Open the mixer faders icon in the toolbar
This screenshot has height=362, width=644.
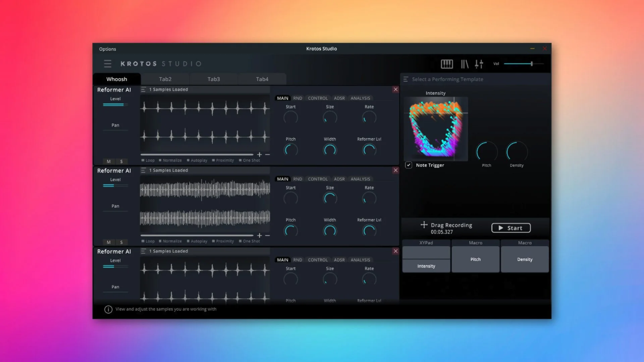[479, 64]
